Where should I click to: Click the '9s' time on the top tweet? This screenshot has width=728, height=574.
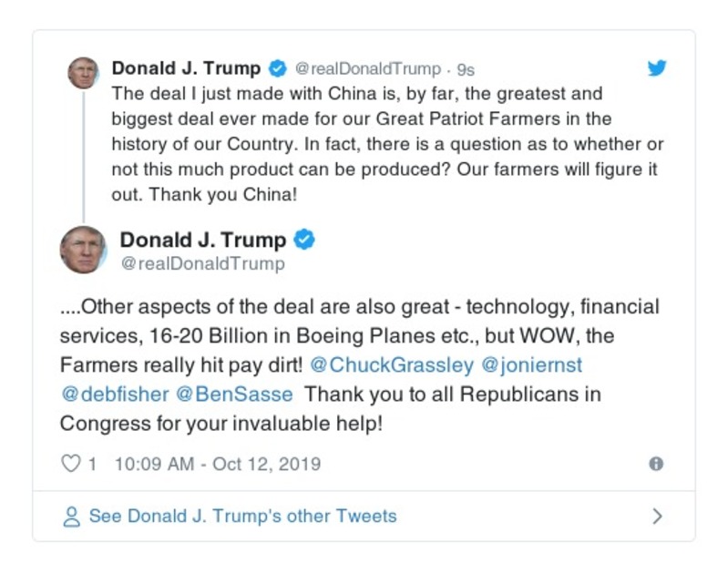pyautogui.click(x=465, y=69)
